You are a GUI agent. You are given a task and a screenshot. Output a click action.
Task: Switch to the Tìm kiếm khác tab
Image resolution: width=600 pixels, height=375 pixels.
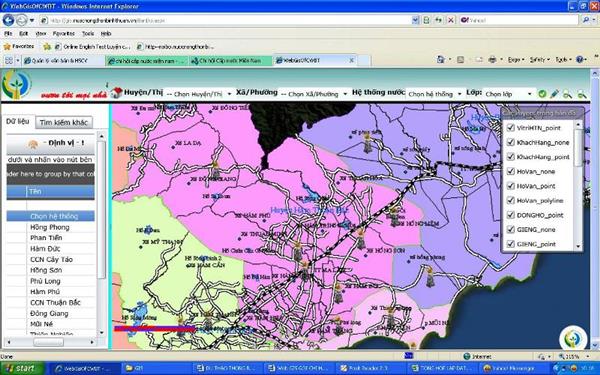click(64, 122)
